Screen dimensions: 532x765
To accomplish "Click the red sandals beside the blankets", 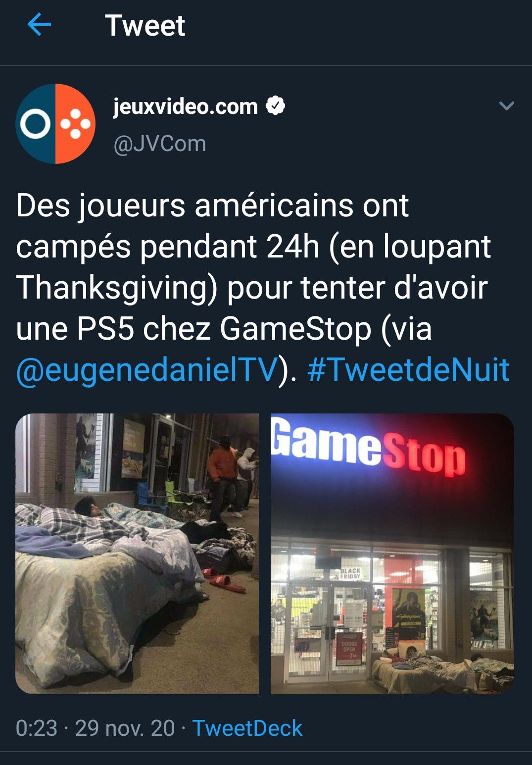I will pos(223,580).
